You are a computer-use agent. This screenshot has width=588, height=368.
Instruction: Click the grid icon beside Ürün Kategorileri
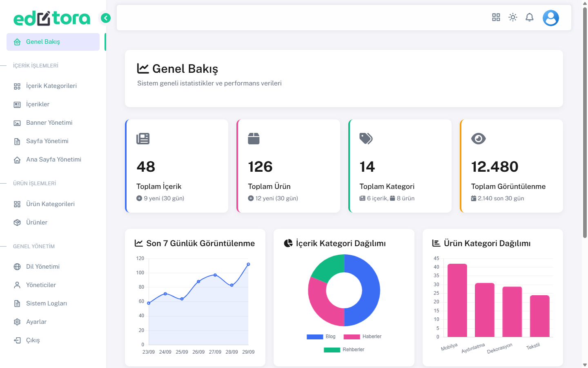tap(17, 204)
